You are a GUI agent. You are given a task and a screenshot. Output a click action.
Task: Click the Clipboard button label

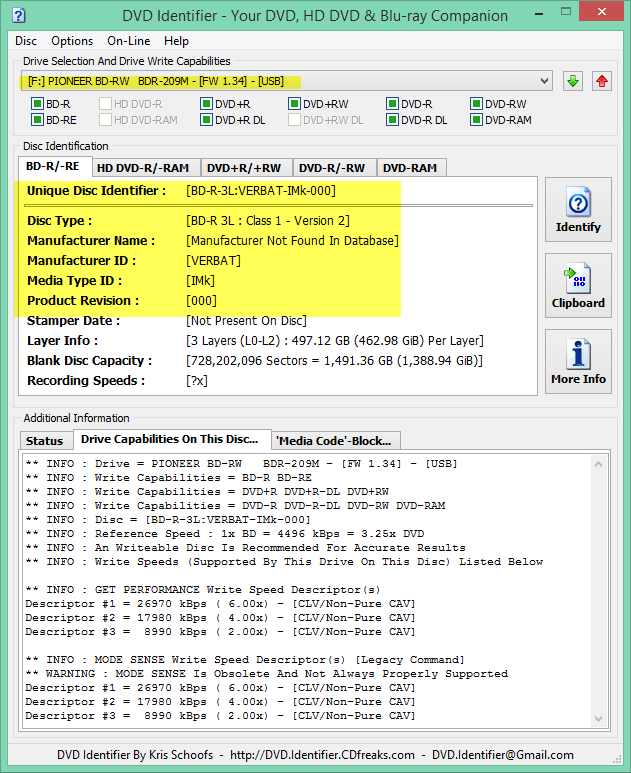(x=578, y=303)
